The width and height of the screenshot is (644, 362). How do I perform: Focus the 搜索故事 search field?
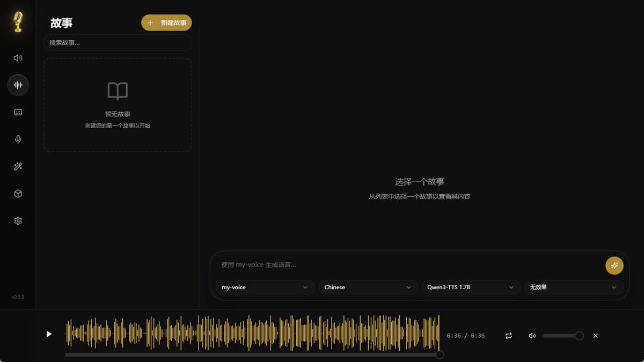click(x=118, y=42)
